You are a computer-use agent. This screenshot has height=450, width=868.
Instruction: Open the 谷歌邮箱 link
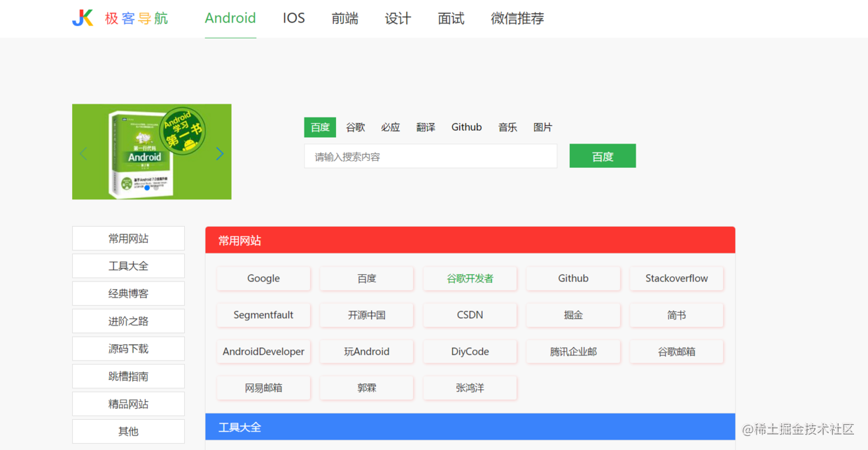676,351
